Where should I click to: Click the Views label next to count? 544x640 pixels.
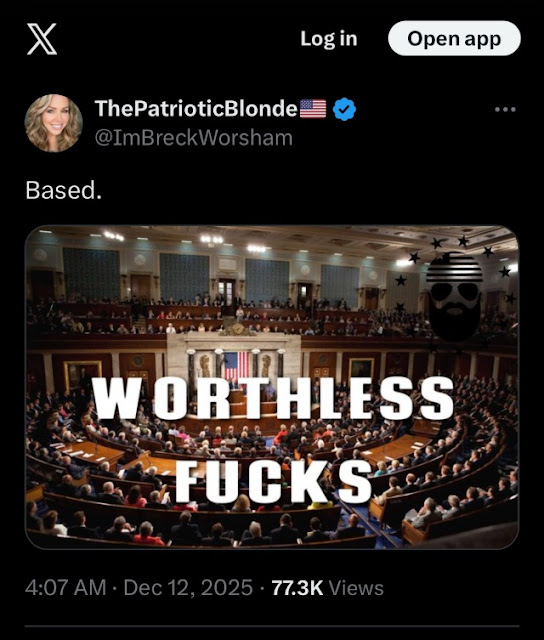pos(356,588)
